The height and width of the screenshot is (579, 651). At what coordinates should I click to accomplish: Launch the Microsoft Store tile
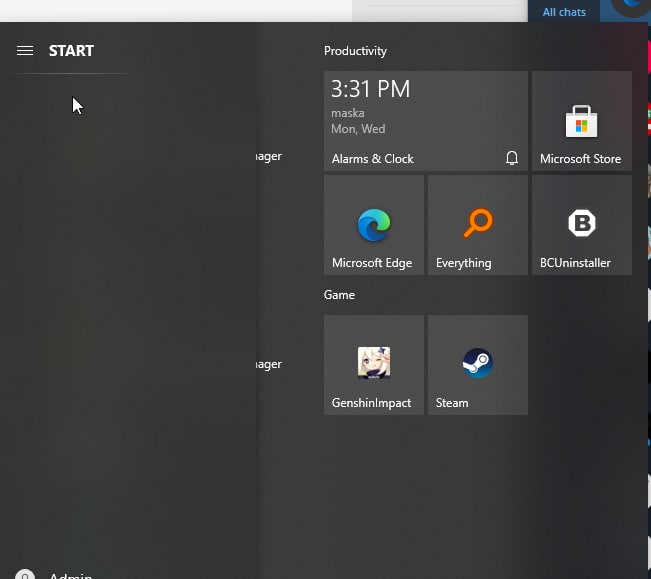[582, 121]
